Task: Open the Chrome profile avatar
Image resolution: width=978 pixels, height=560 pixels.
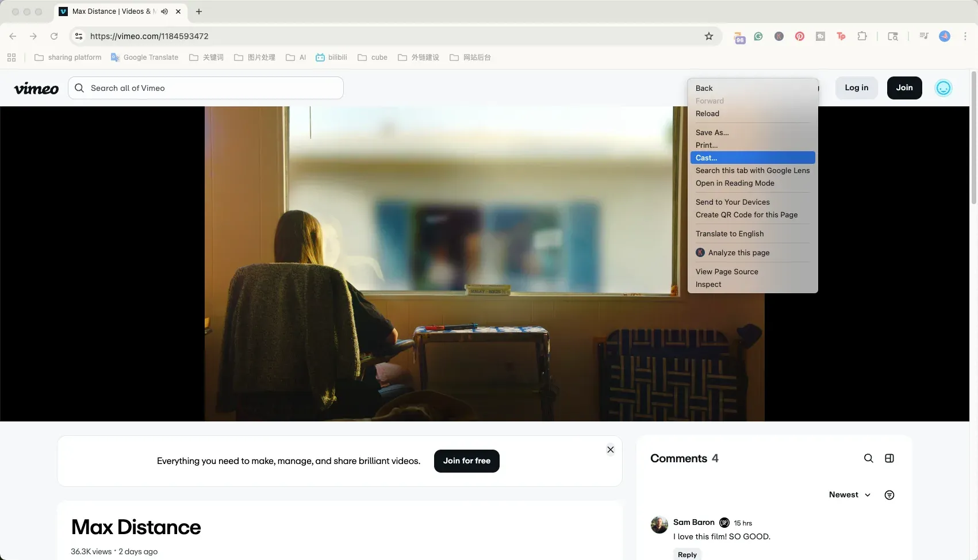Action: pyautogui.click(x=945, y=36)
